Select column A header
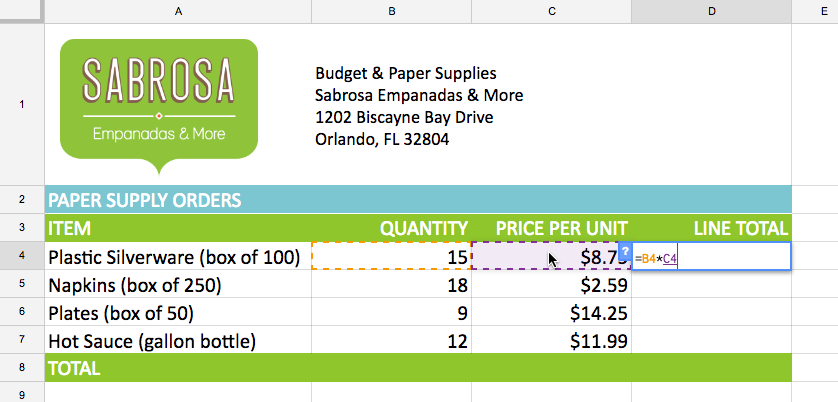This screenshot has width=838, height=402. coord(178,11)
